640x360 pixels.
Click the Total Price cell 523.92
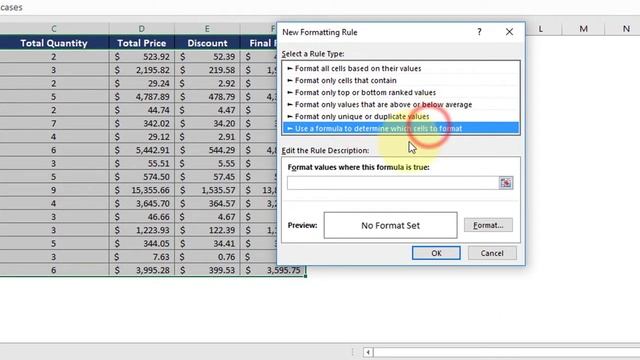pyautogui.click(x=142, y=57)
